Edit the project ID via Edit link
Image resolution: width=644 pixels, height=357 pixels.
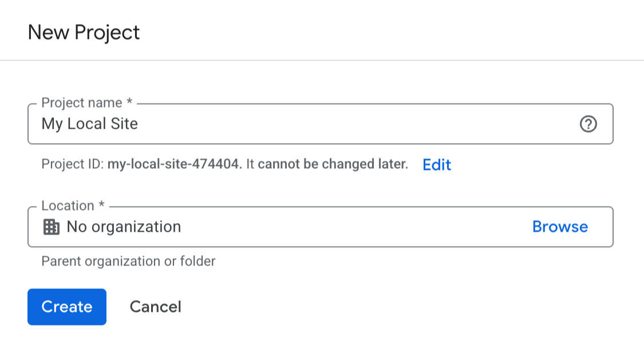pyautogui.click(x=437, y=165)
